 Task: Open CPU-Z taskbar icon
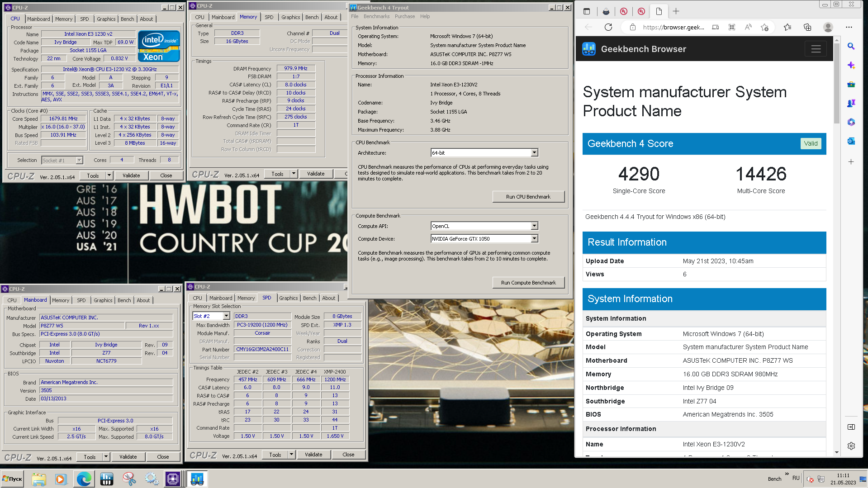tap(172, 479)
